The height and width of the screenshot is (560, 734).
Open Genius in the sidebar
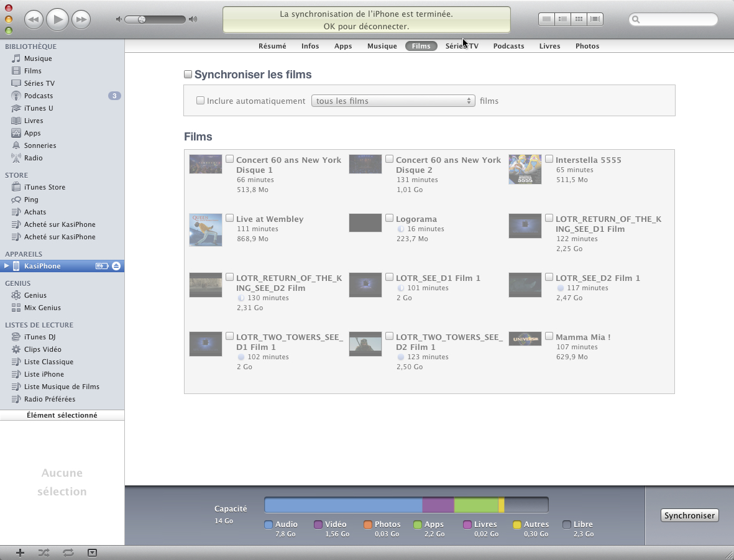click(x=35, y=295)
